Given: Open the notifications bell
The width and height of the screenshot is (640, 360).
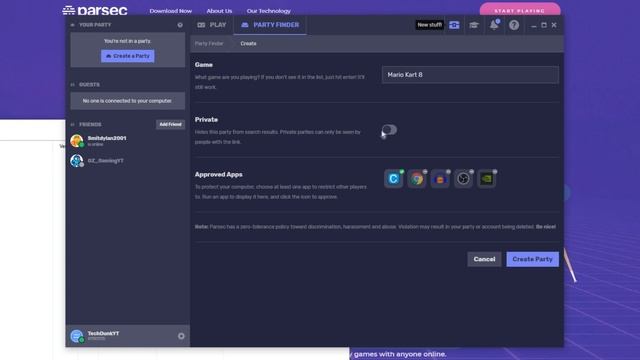Looking at the screenshot, I should [494, 24].
